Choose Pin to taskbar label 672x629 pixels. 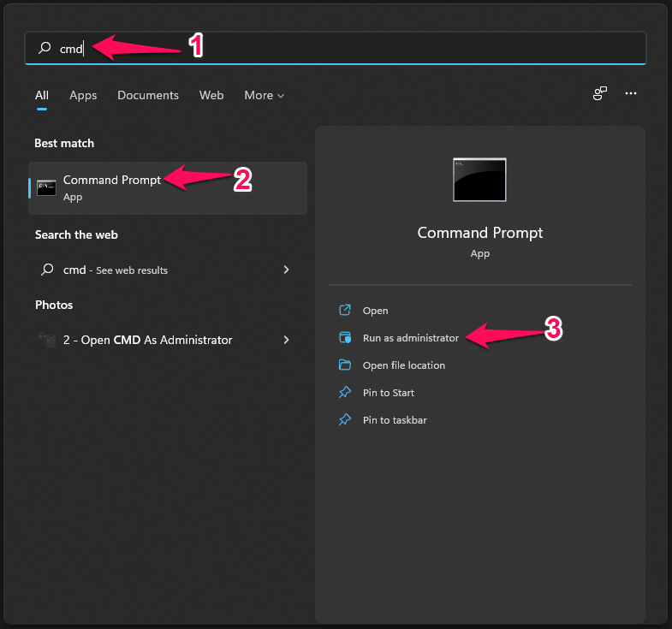click(x=395, y=420)
